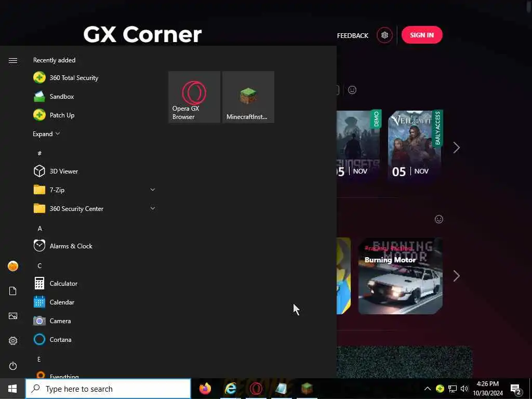The image size is (532, 399).
Task: Click the SIGN IN button
Action: pyautogui.click(x=422, y=35)
